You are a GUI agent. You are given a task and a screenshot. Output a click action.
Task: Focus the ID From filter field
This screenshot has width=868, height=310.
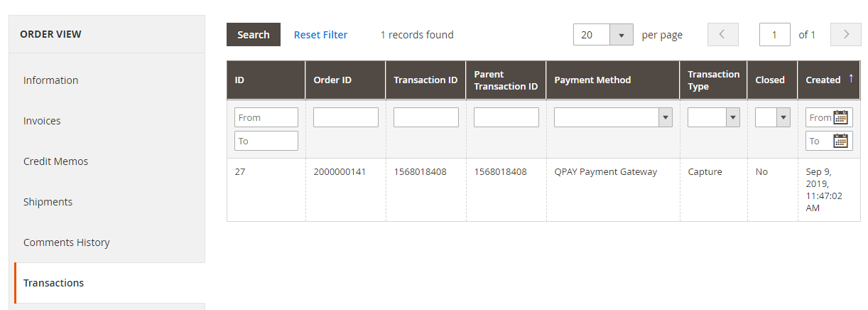tap(266, 117)
